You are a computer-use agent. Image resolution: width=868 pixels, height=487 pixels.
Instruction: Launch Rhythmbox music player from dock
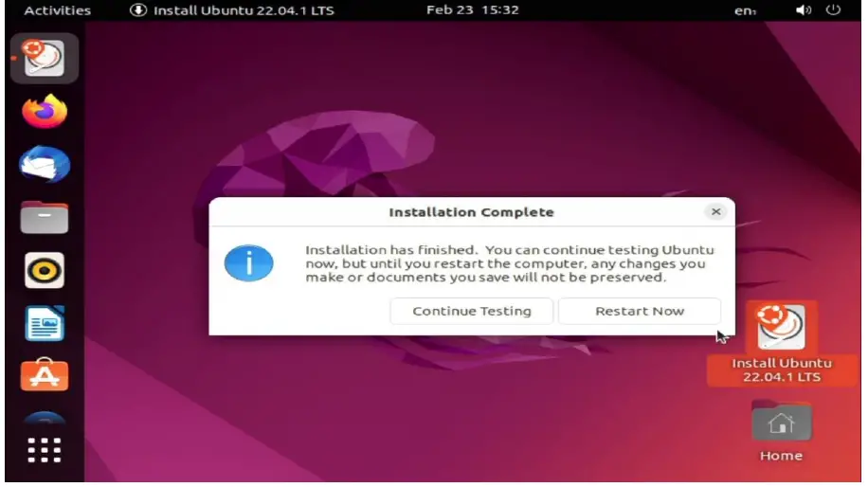(45, 271)
